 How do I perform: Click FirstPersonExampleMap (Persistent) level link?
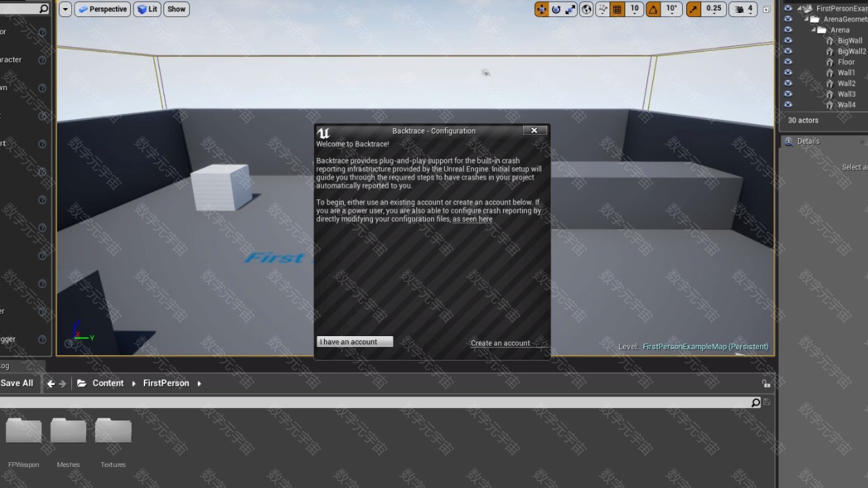click(x=705, y=346)
